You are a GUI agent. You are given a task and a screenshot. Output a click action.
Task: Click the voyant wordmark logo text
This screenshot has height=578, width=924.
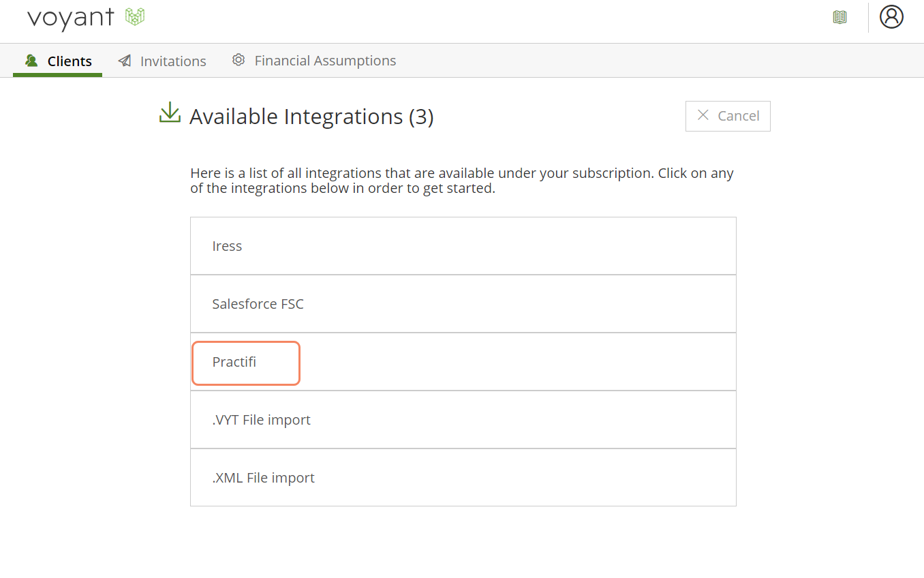pos(70,18)
